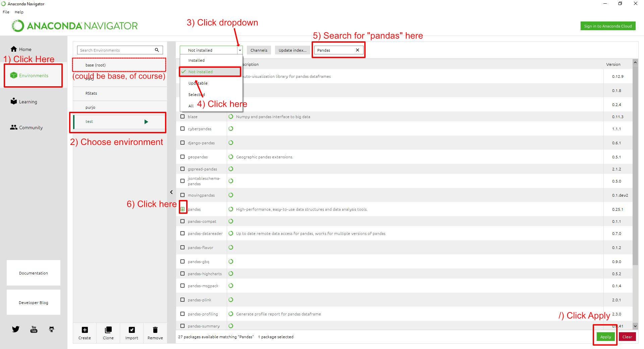Click the GitHub icon in sidebar
The image size is (644, 349).
coord(52,329)
